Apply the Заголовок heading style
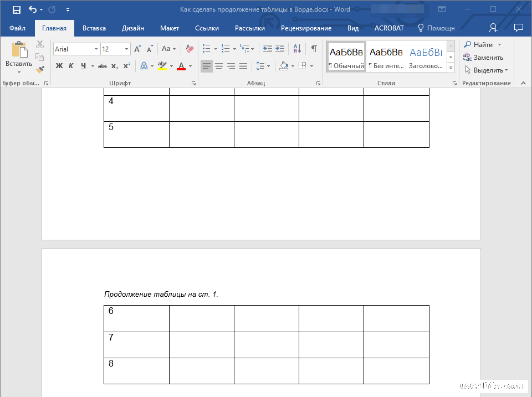The width and height of the screenshot is (532, 397). click(426, 57)
